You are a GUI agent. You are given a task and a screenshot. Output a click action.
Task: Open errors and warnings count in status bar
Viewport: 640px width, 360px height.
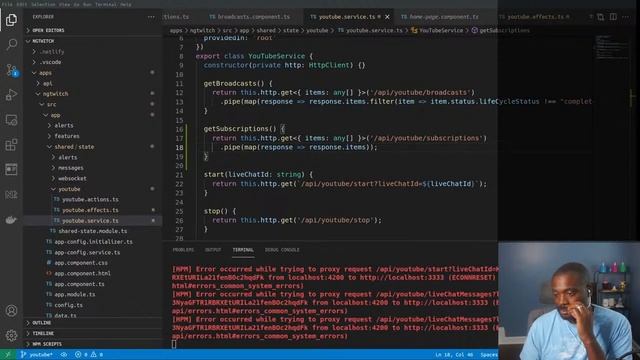89,355
